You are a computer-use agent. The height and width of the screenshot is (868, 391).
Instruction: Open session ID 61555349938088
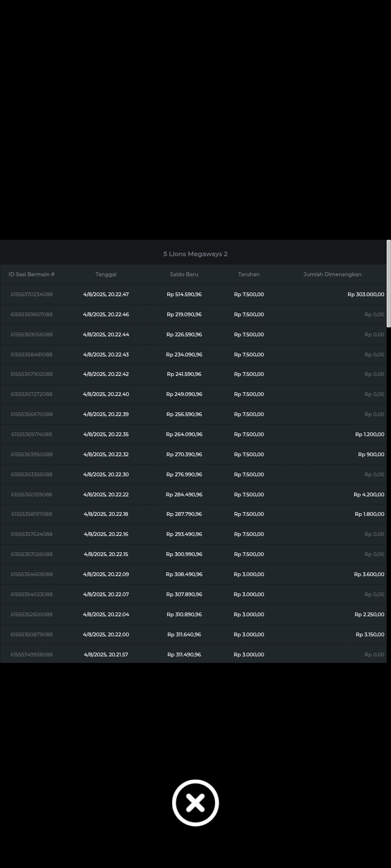(x=31, y=655)
